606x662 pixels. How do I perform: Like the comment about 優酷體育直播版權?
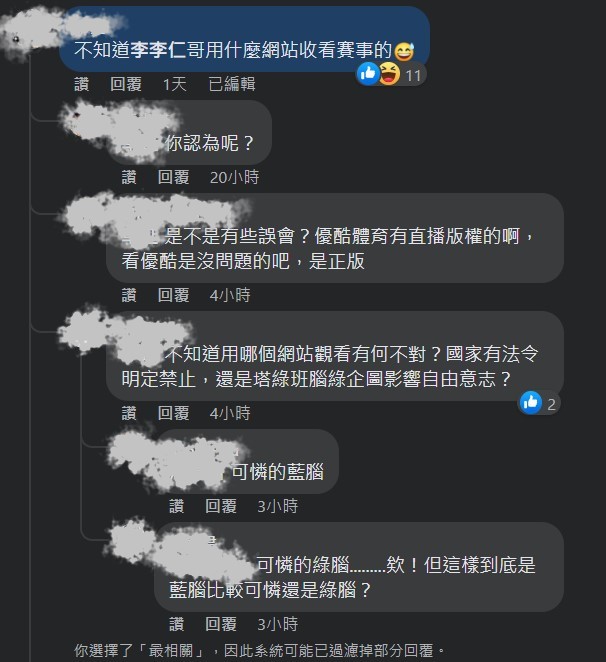tap(129, 295)
